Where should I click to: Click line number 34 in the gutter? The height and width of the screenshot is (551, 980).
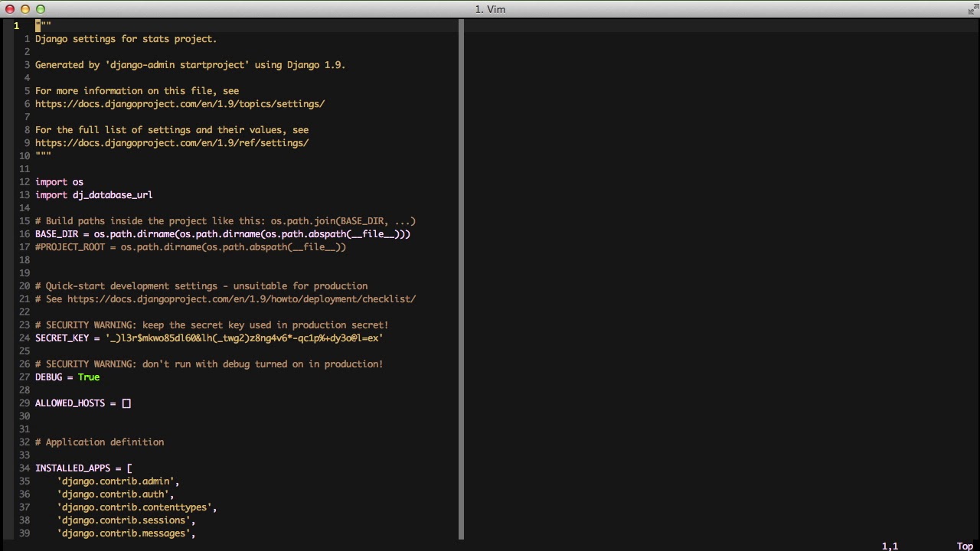click(x=24, y=468)
